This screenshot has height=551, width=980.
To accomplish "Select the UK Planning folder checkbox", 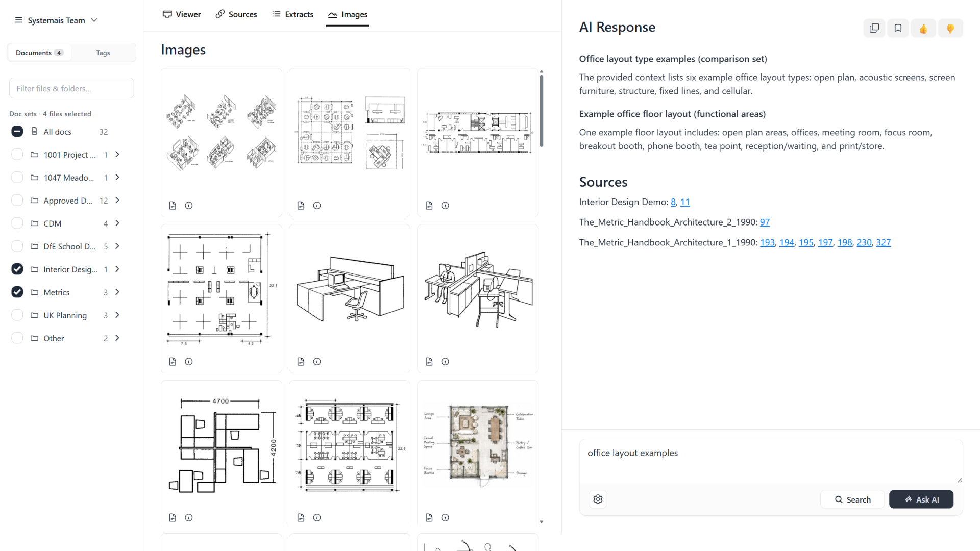I will [x=17, y=315].
